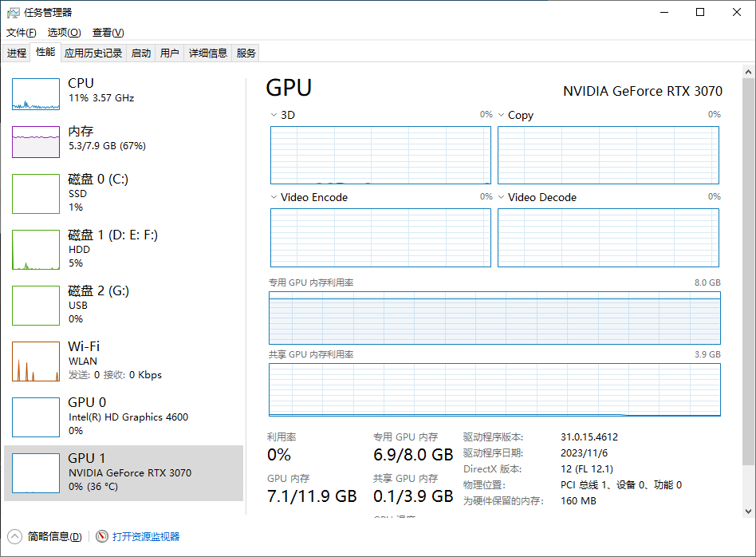Select the CPU usage thumbnail graph

(36, 94)
